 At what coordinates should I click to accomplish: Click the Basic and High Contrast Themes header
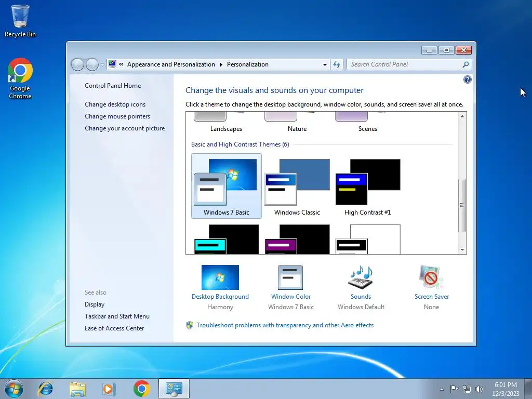240,144
